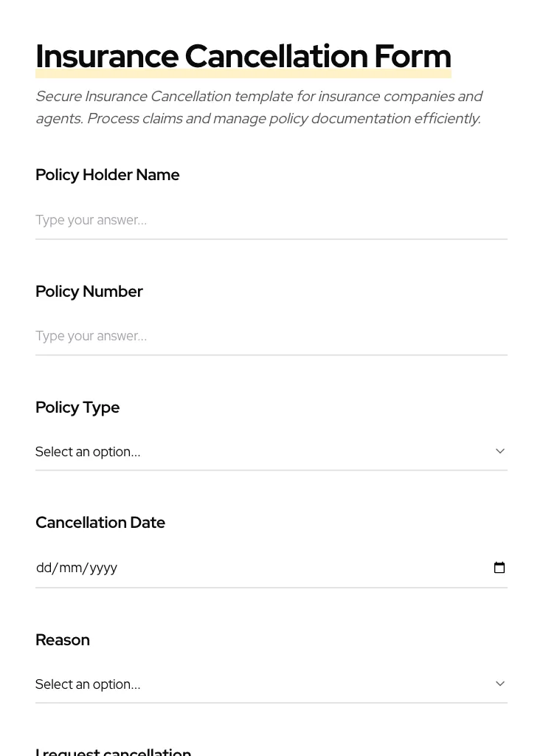Select the day segment of Cancellation Date

pos(44,568)
